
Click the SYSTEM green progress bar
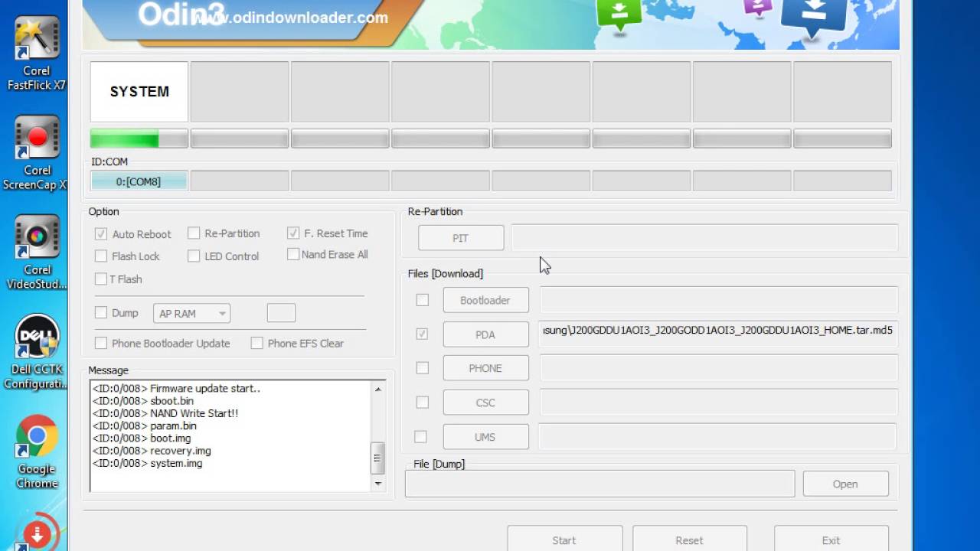(x=139, y=139)
